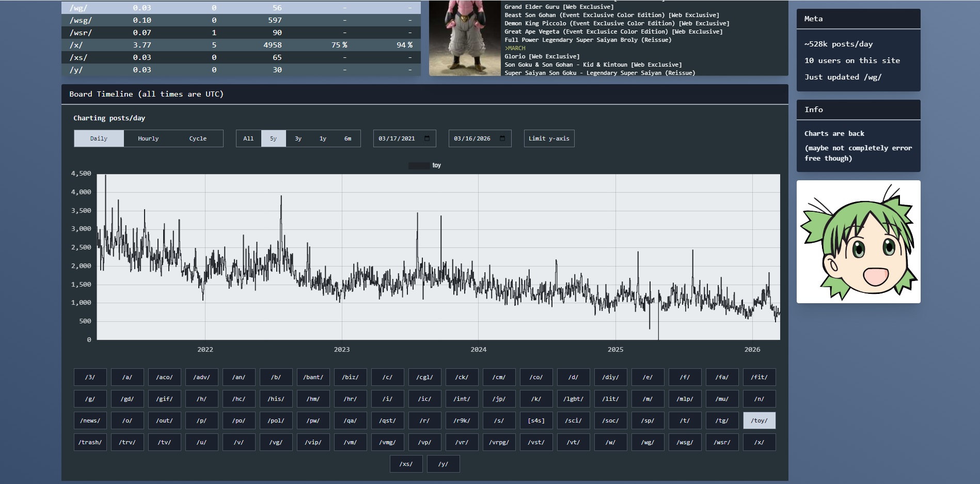Viewport: 980px width, 484px height.
Task: Pick the /mu/ board button
Action: 722,399
